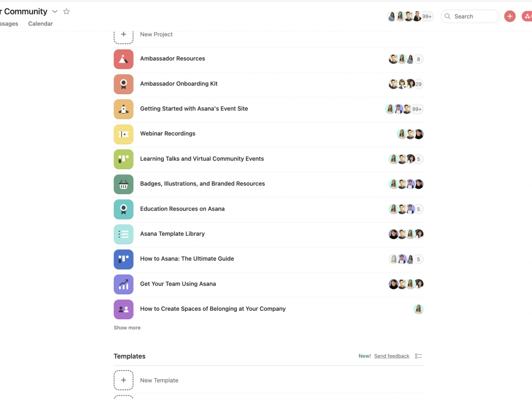Open Education Resources on Asana project
This screenshot has width=532, height=399.
coord(182,209)
